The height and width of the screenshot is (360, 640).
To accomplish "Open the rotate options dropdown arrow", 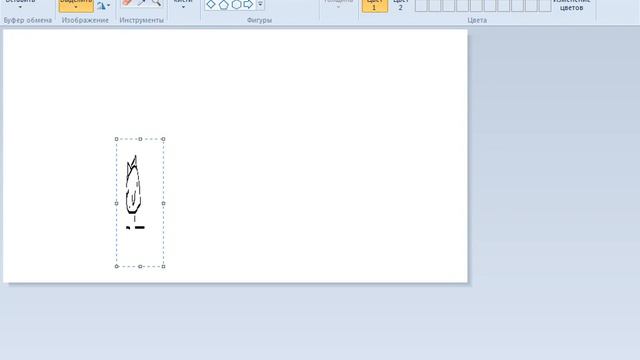I will pyautogui.click(x=109, y=6).
